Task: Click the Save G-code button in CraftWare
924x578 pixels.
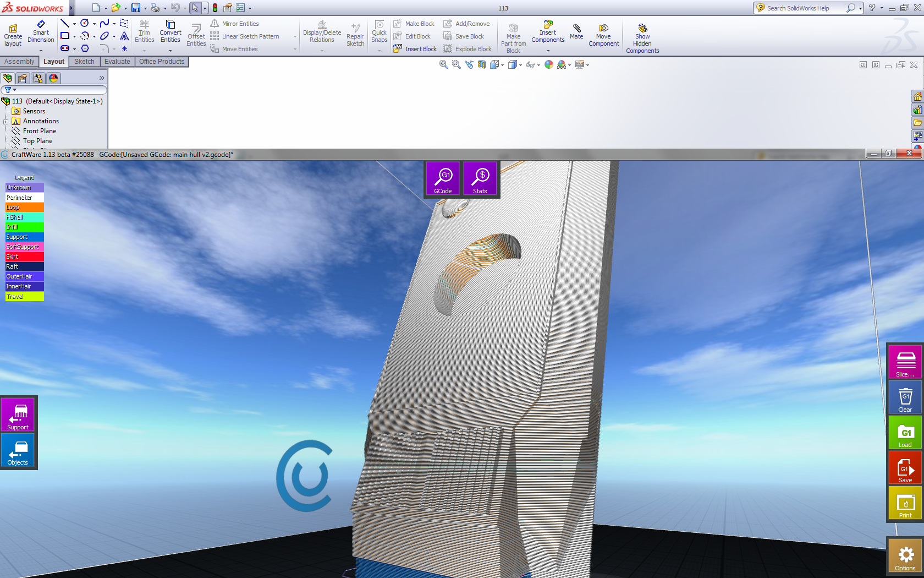Action: pyautogui.click(x=905, y=467)
